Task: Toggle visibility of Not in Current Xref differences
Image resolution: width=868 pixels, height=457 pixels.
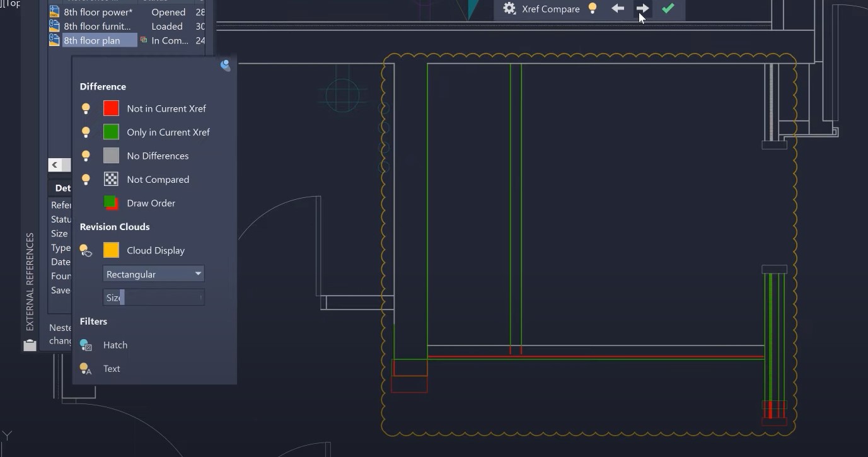Action: (86, 108)
